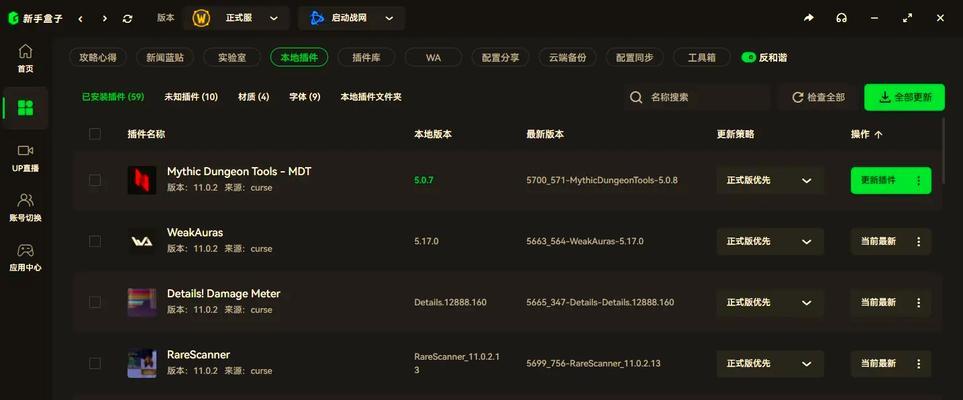Open more options menu for RareScanner
This screenshot has height=400, width=963.
[919, 364]
